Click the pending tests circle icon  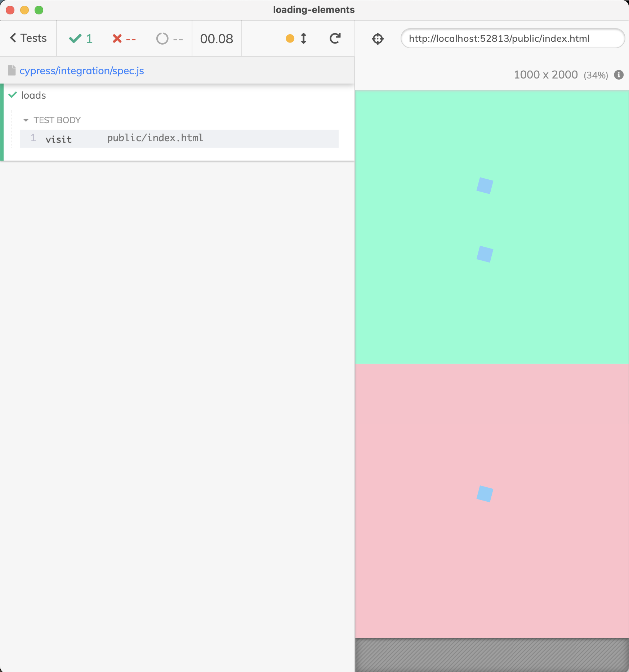tap(162, 39)
